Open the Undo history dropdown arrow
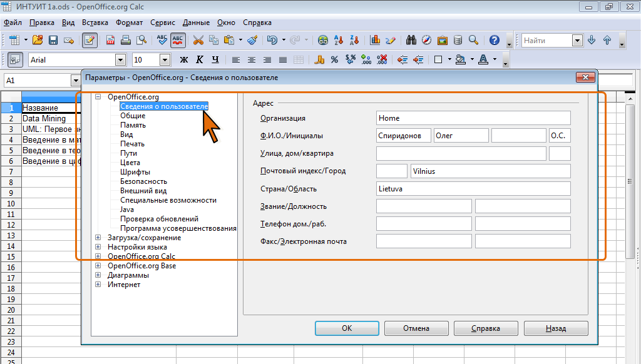641x364 pixels. tap(284, 40)
